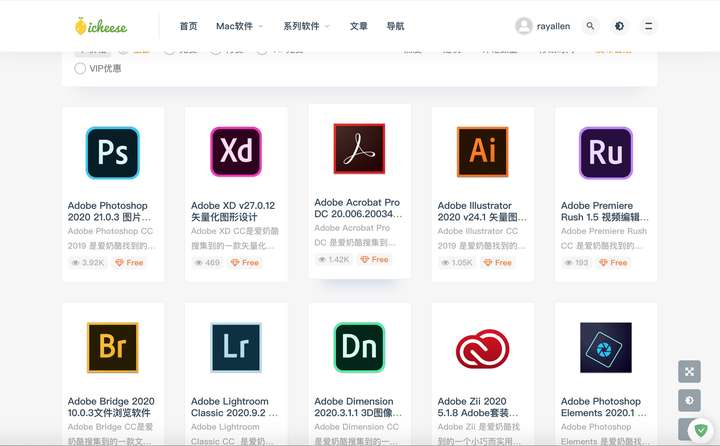
Task: Click the green shield badge icon
Action: (x=701, y=431)
